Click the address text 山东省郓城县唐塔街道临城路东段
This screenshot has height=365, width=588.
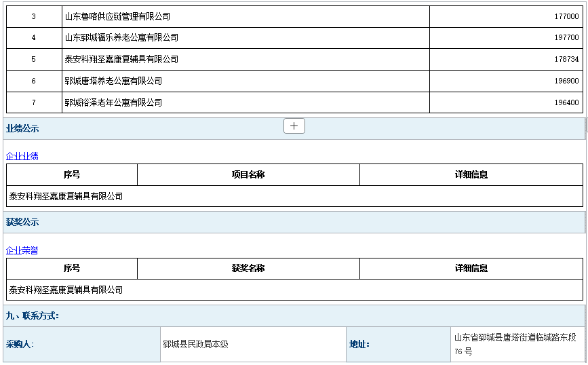point(515,337)
